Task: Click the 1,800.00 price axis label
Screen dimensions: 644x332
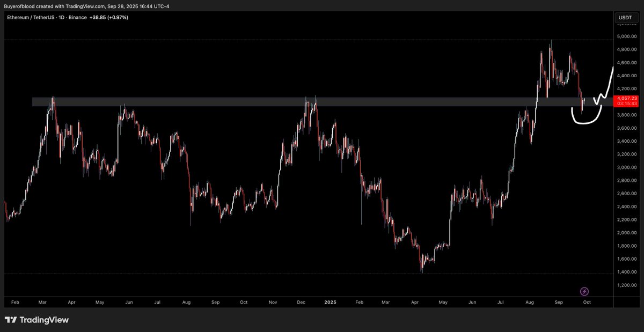Action: click(x=627, y=246)
